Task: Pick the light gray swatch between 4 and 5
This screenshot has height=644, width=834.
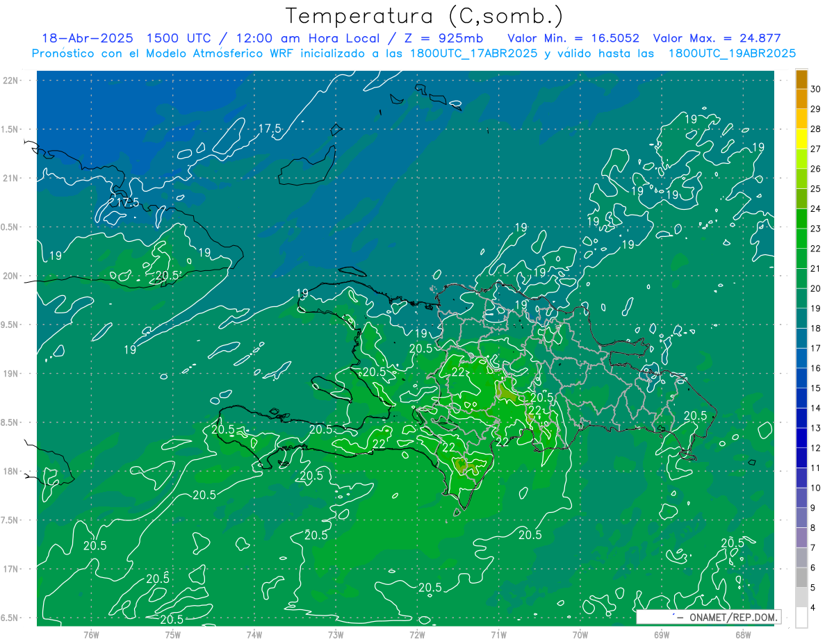Action: click(801, 597)
